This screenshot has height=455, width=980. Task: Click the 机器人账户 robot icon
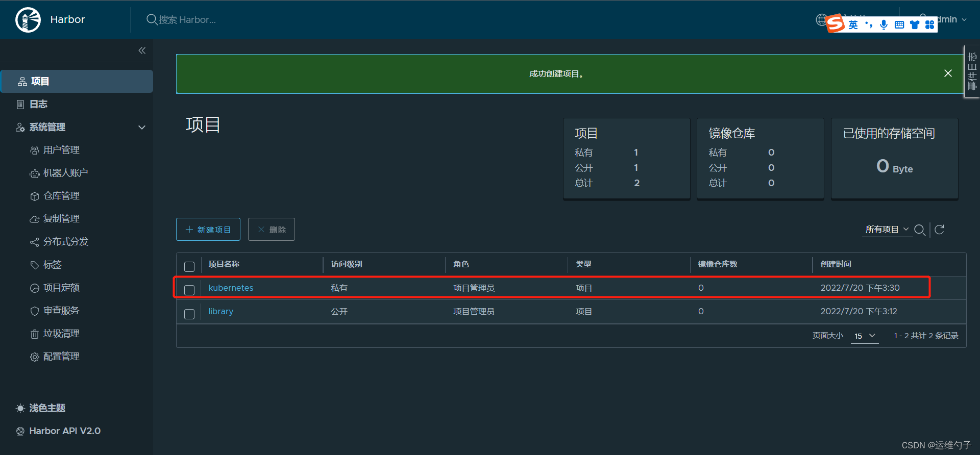(34, 173)
